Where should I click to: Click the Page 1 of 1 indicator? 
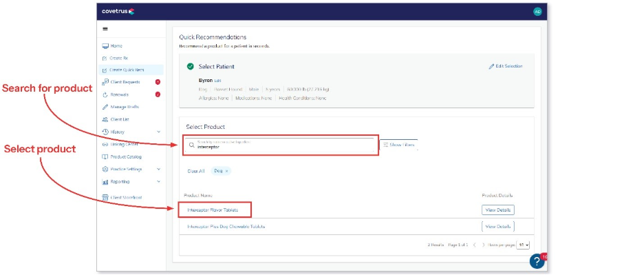point(458,245)
